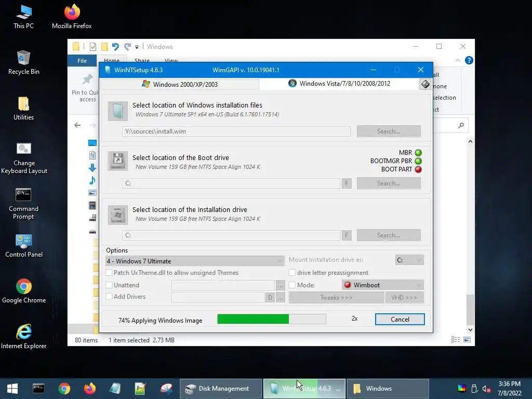This screenshot has width=532, height=399.
Task: Click the Help icon in Explorer window
Action: (x=469, y=60)
